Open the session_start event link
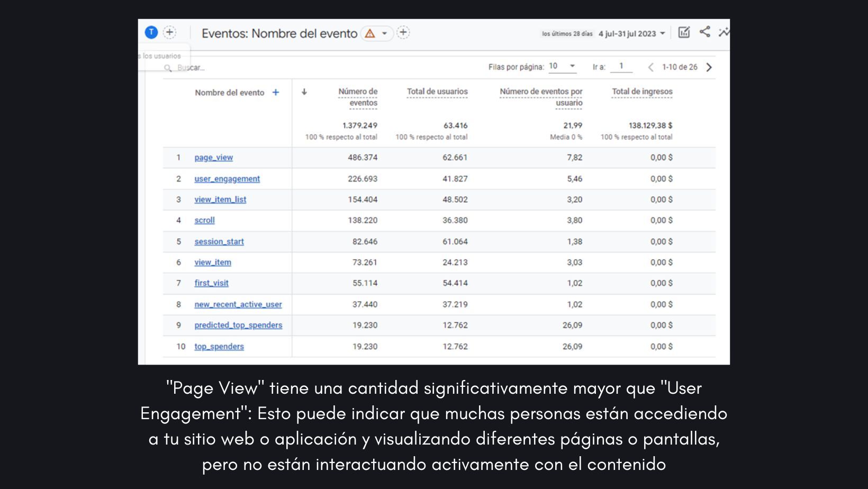 (219, 242)
